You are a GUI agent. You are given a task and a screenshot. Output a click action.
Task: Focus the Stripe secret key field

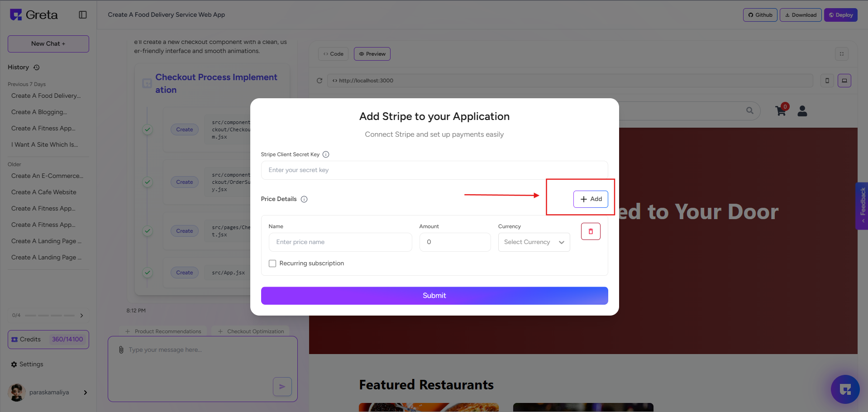[434, 170]
